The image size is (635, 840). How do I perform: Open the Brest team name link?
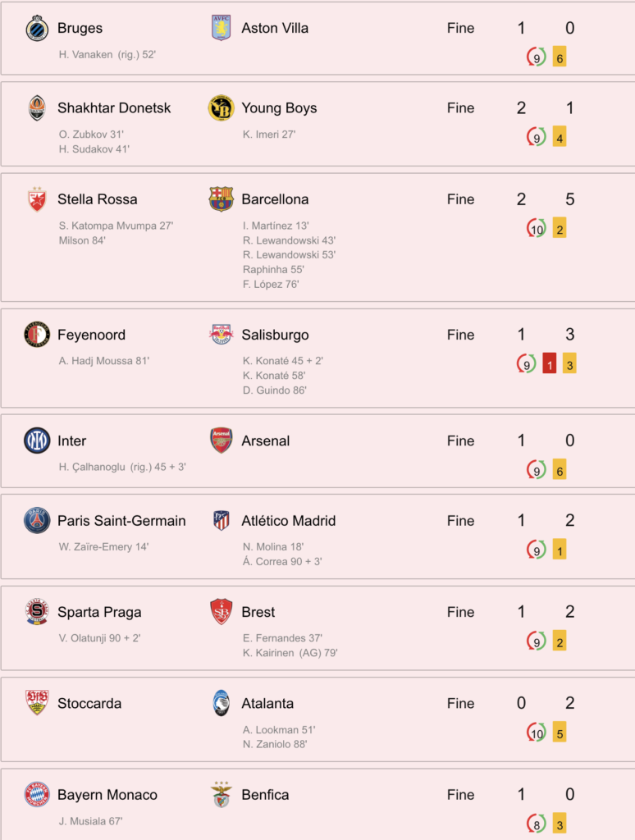coord(258,612)
